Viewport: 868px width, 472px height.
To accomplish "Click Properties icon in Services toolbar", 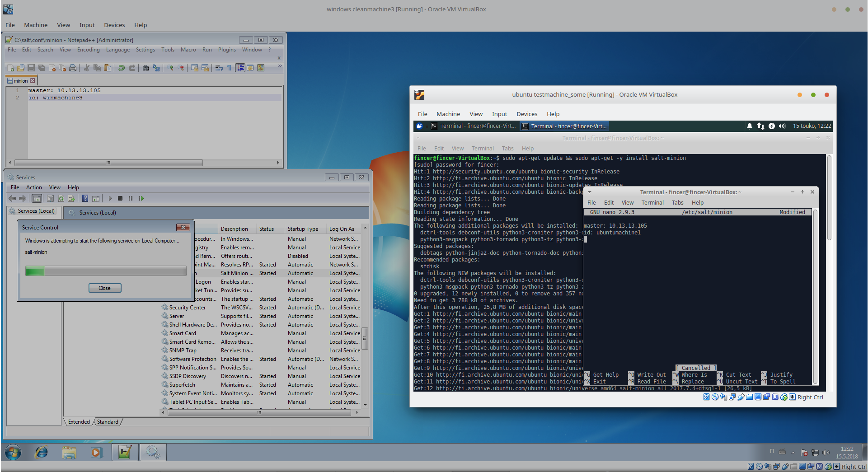I will (x=50, y=198).
